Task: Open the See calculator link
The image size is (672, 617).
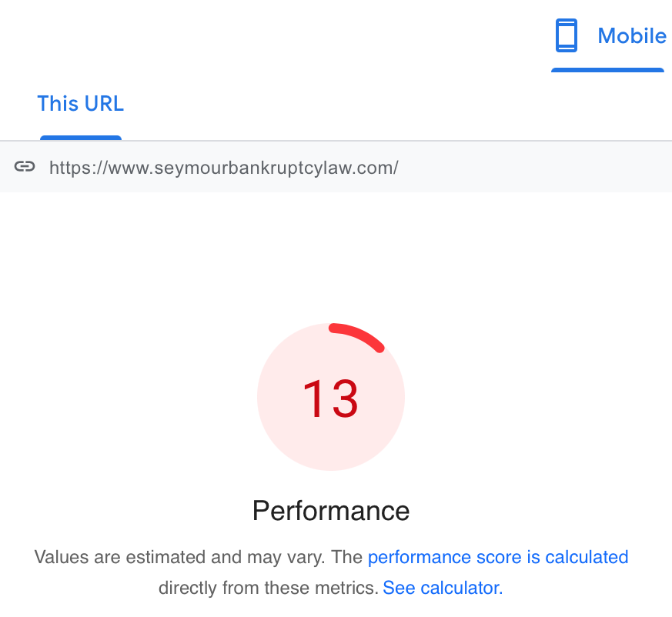Action: point(443,588)
